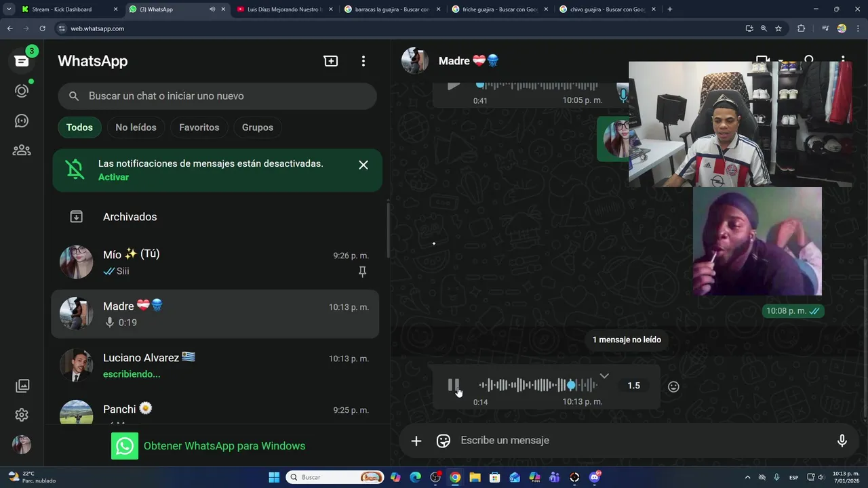Open emoji and sticker picker
Screen dimensions: 868x488
[x=443, y=441]
